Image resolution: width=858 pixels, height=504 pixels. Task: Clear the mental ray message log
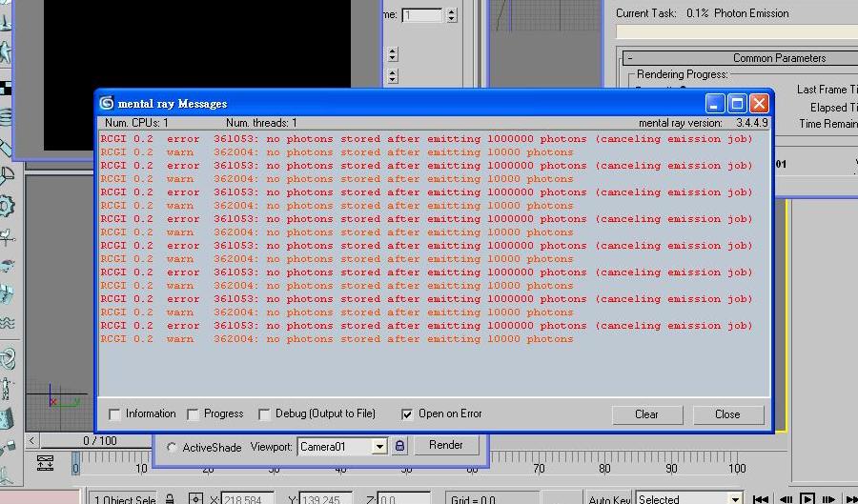(x=646, y=414)
